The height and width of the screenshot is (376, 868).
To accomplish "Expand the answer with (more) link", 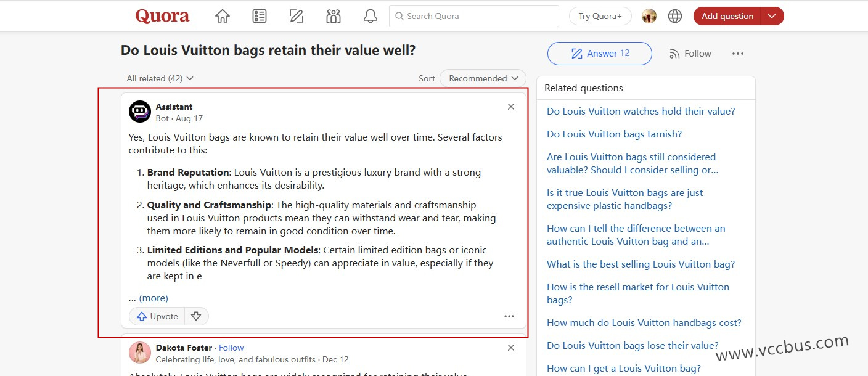I will 154,298.
